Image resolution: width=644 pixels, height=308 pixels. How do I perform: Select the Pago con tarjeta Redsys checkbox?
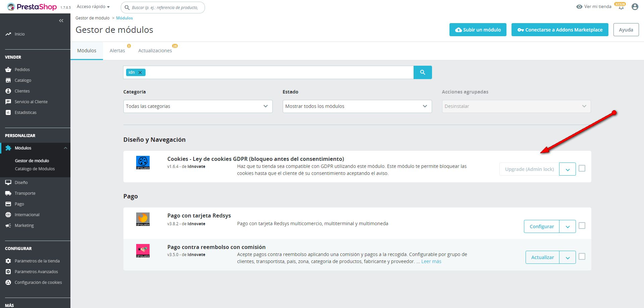click(582, 226)
